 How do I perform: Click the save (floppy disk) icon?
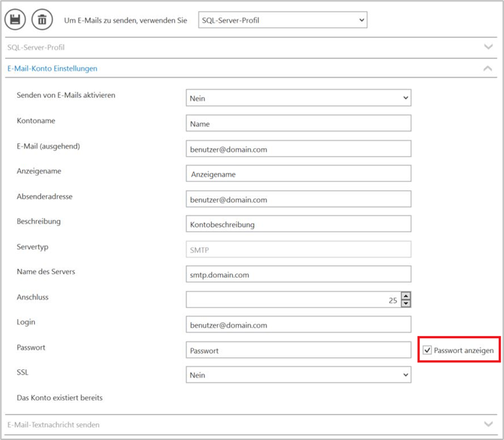pos(15,19)
